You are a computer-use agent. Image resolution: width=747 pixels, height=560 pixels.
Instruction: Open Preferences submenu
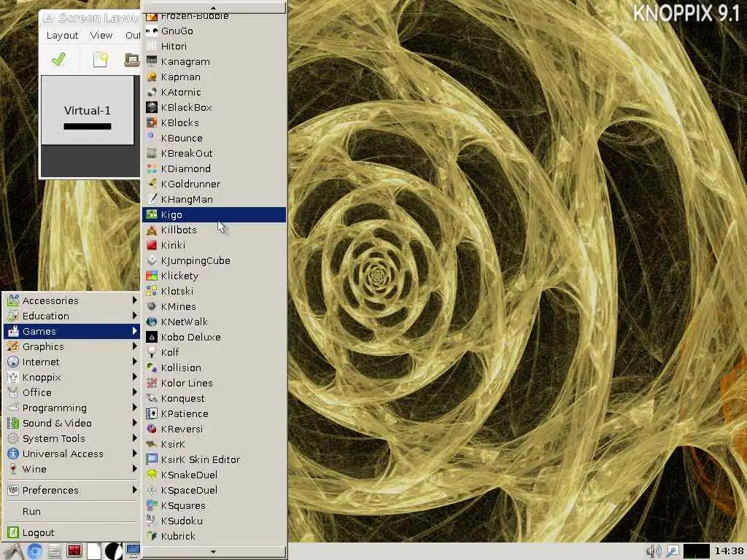point(71,490)
